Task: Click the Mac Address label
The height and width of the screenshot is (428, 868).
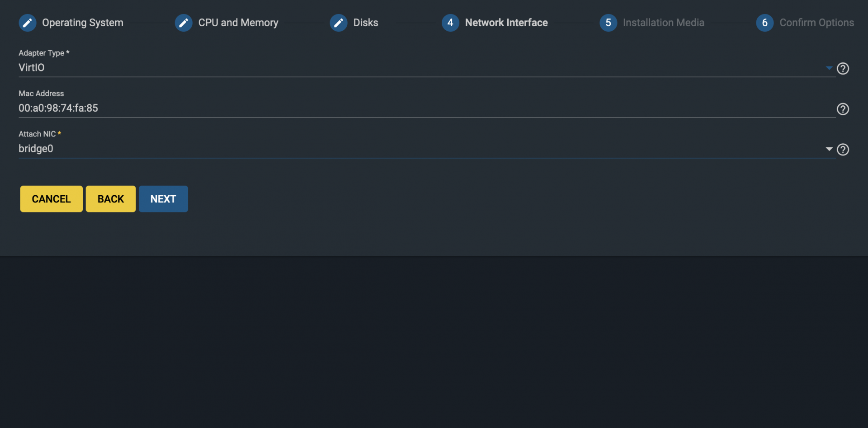Action: pyautogui.click(x=41, y=94)
